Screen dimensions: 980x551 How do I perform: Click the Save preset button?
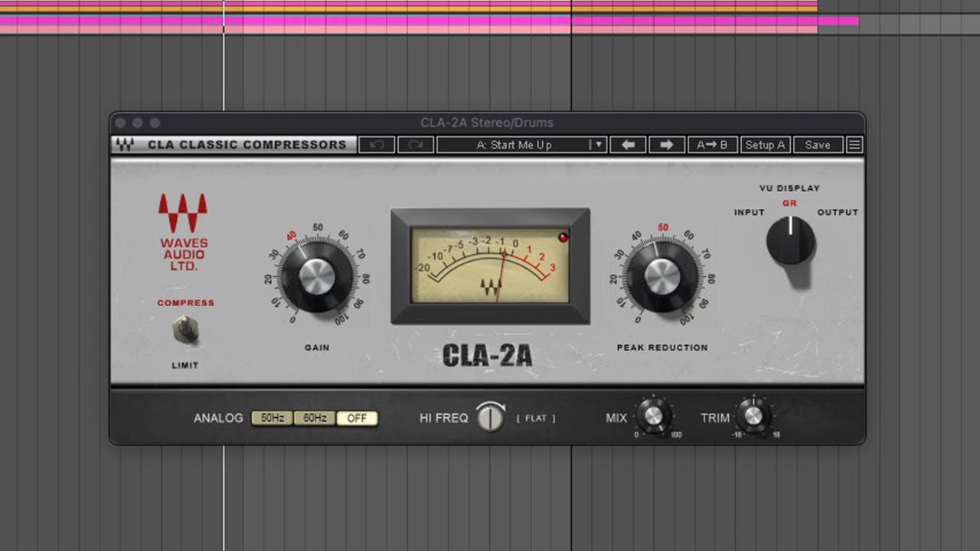817,145
